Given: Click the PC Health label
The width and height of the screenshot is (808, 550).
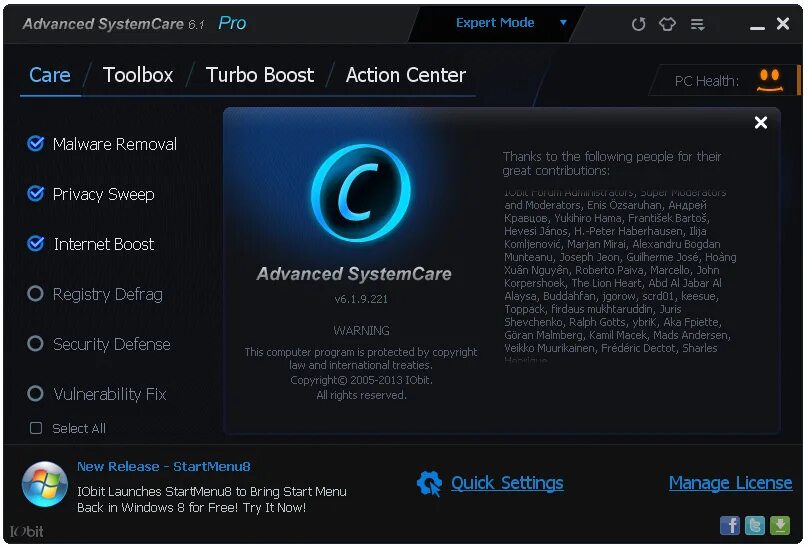Looking at the screenshot, I should pos(706,81).
